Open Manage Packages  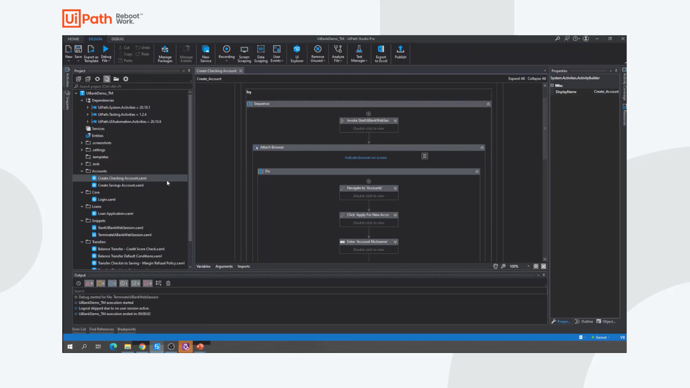point(165,54)
